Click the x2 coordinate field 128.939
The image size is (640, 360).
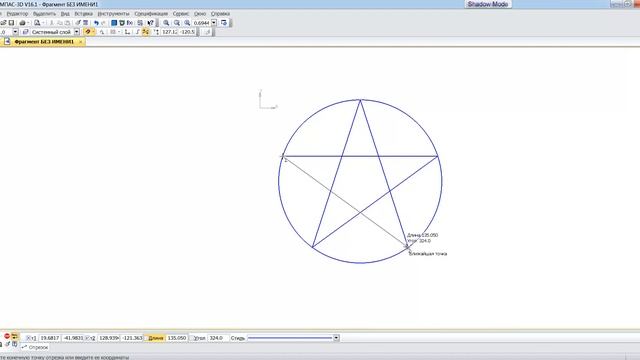[x=109, y=338]
